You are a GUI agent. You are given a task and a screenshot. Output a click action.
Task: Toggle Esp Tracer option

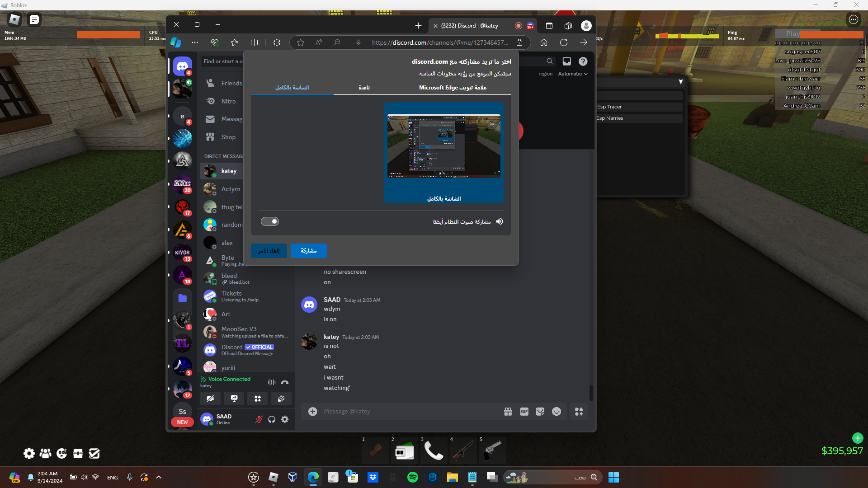[x=639, y=107]
